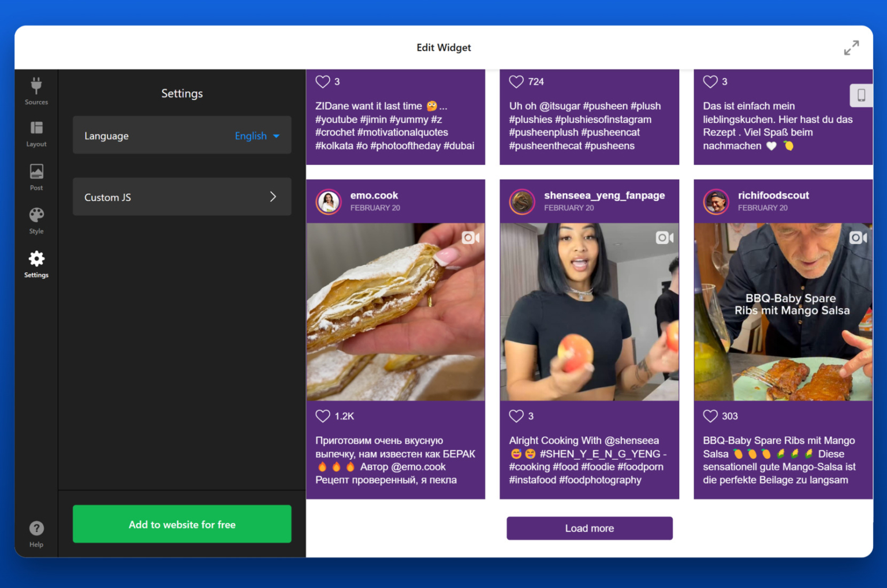Switch to the Post tab in the sidebar
Screen dimensions: 887x588
point(36,177)
